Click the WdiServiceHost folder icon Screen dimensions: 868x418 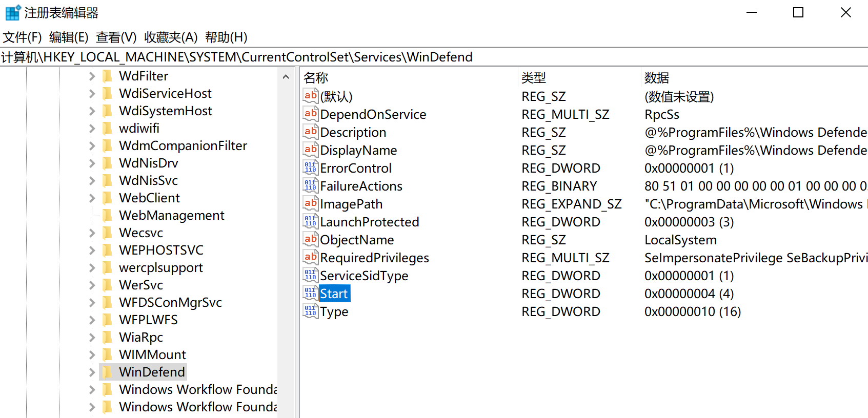click(108, 93)
